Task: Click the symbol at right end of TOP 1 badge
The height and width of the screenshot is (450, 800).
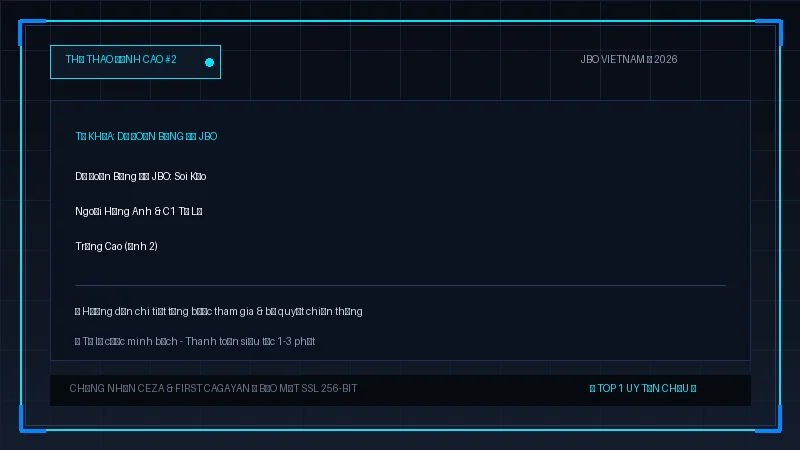Action: click(693, 389)
